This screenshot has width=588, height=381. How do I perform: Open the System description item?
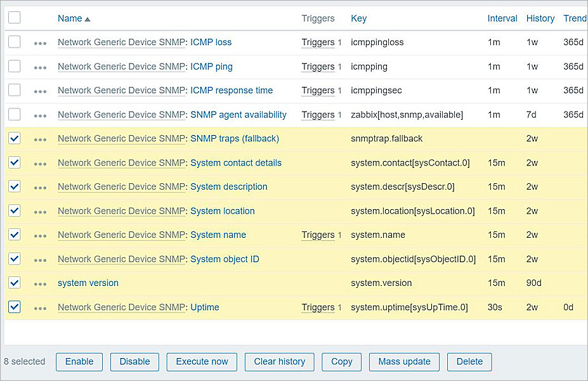229,186
